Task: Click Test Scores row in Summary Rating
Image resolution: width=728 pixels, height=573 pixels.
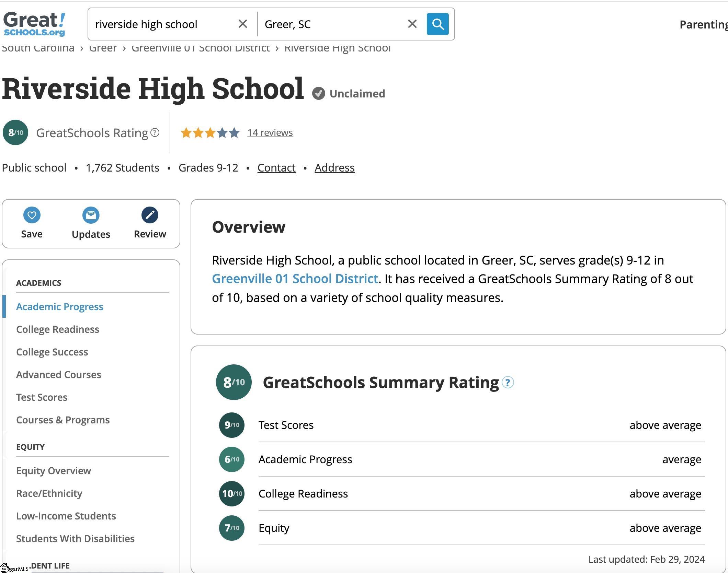Action: pos(462,425)
